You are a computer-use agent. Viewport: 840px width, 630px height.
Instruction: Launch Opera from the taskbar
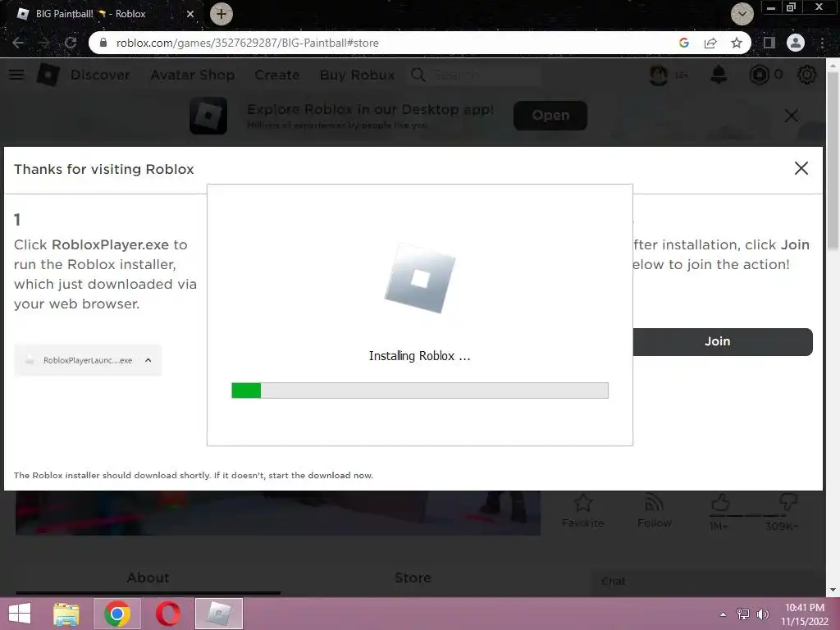167,614
